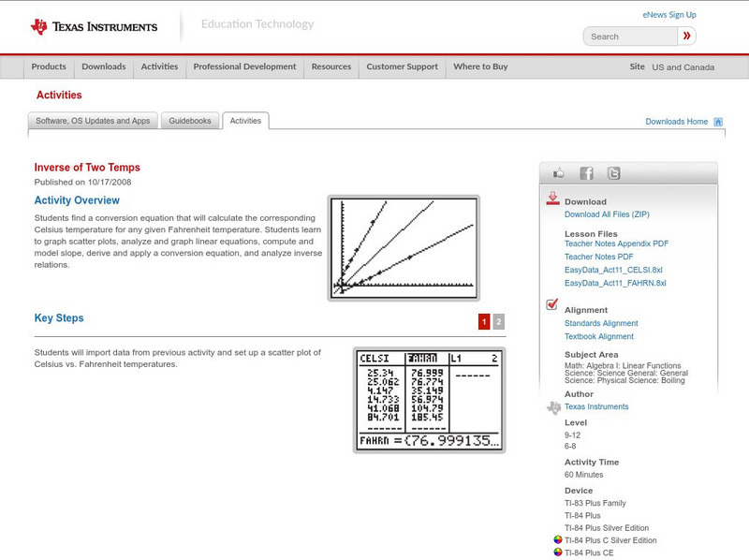
Task: Open the Resources menu
Action: point(331,66)
